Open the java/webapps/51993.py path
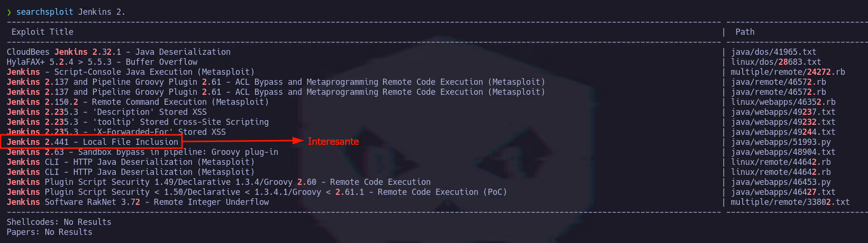This screenshot has width=868, height=243. (x=781, y=142)
